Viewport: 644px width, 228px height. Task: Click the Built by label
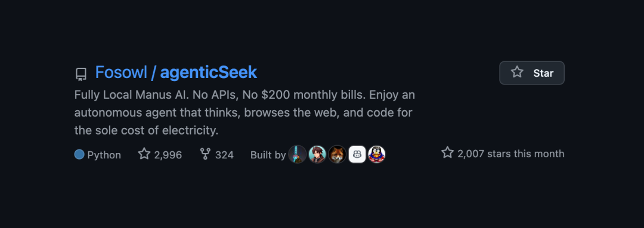pyautogui.click(x=268, y=155)
